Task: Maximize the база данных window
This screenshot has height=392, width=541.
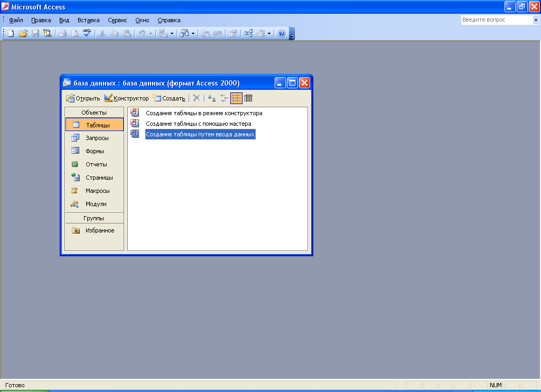Action: pyautogui.click(x=292, y=83)
